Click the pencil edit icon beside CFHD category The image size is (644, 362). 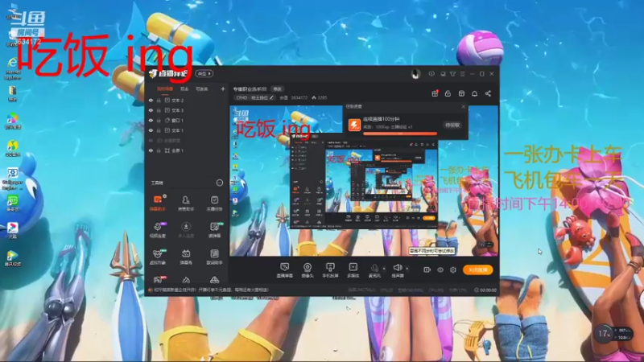[x=271, y=97]
